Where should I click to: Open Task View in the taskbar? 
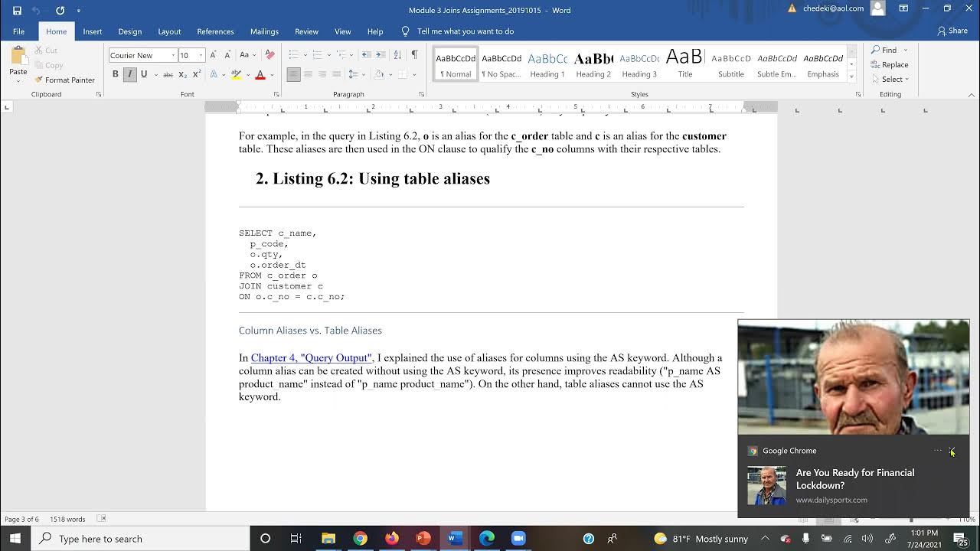296,539
